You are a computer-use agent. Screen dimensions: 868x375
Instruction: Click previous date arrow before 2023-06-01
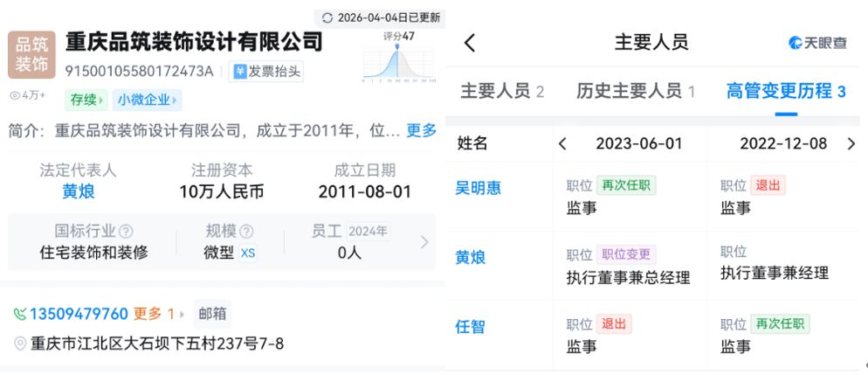point(562,144)
